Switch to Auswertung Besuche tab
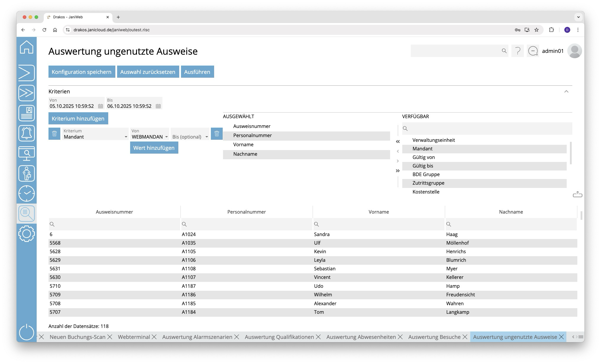The height and width of the screenshot is (364, 601). (434, 337)
